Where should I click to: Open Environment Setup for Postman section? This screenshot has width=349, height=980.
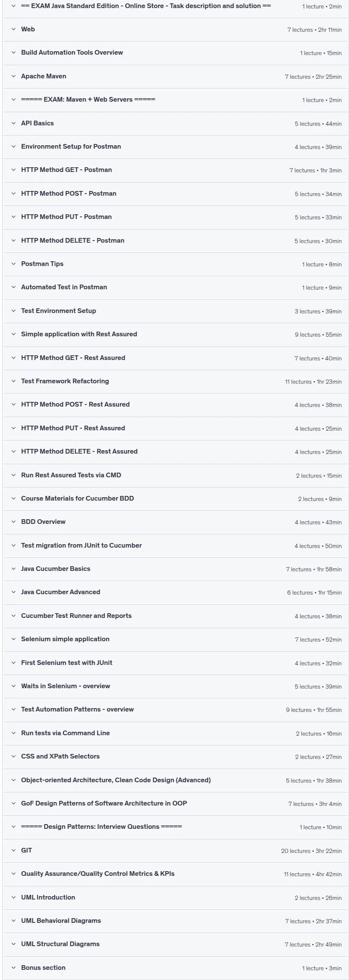pos(176,147)
